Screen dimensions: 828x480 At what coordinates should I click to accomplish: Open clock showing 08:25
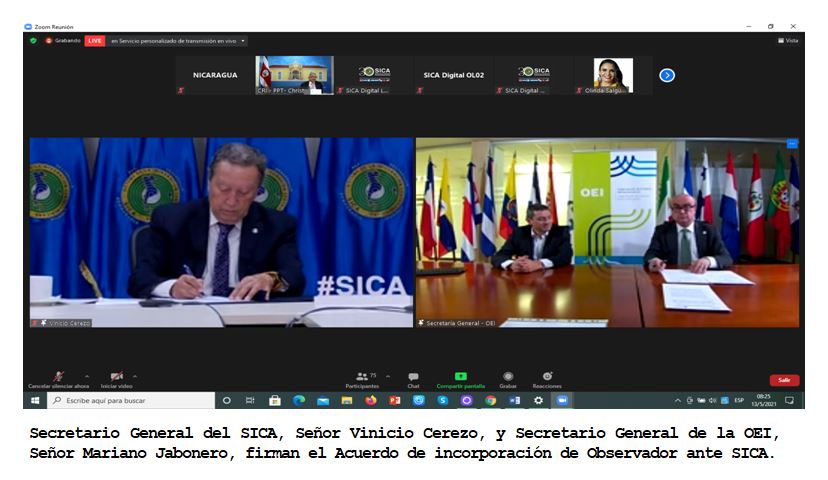pyautogui.click(x=764, y=400)
